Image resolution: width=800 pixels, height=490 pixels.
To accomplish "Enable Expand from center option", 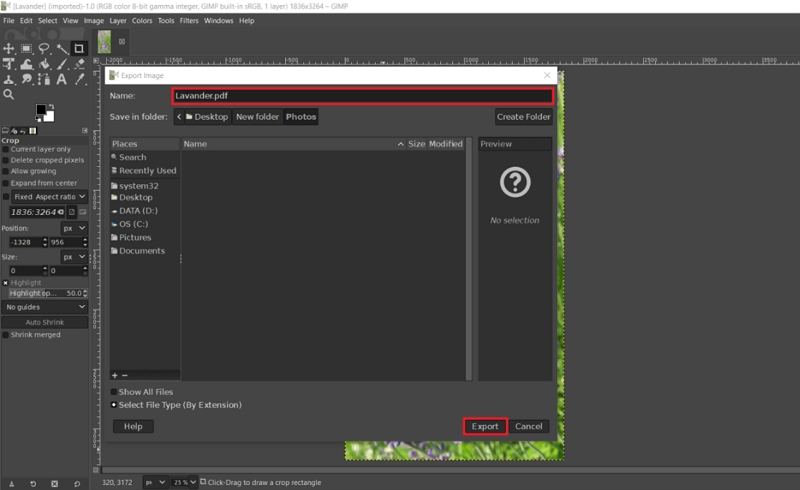I will coord(6,183).
